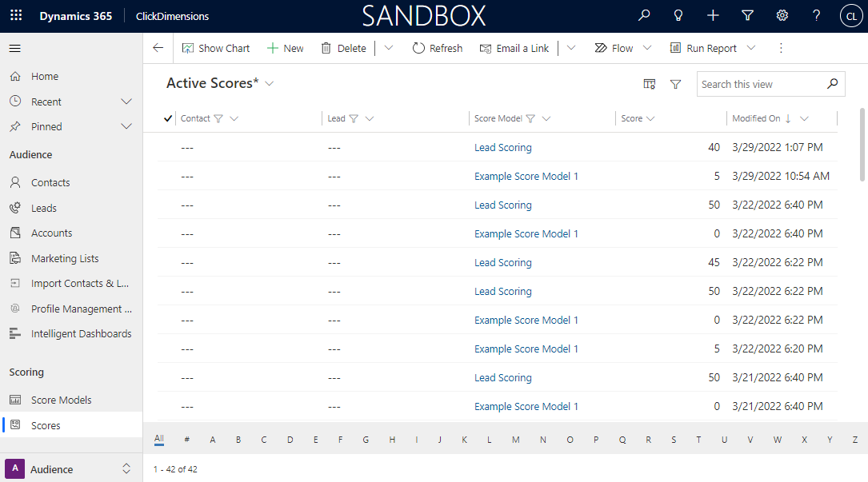The height and width of the screenshot is (482, 868).
Task: Click the Dynamics 365 header title
Action: coord(76,16)
